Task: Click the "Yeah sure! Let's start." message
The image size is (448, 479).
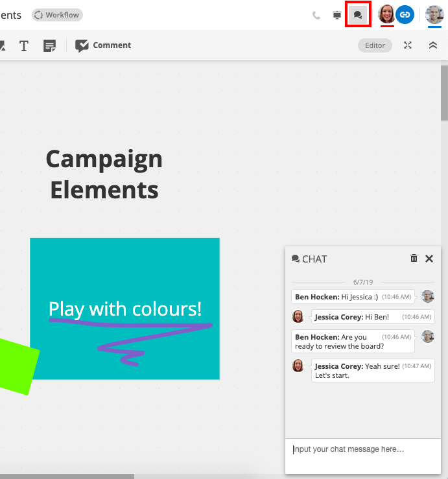Action: point(373,370)
